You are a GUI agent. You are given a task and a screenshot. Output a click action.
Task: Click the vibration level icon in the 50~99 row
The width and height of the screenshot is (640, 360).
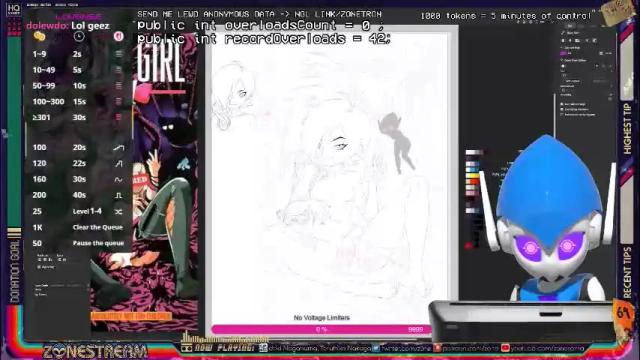click(119, 86)
